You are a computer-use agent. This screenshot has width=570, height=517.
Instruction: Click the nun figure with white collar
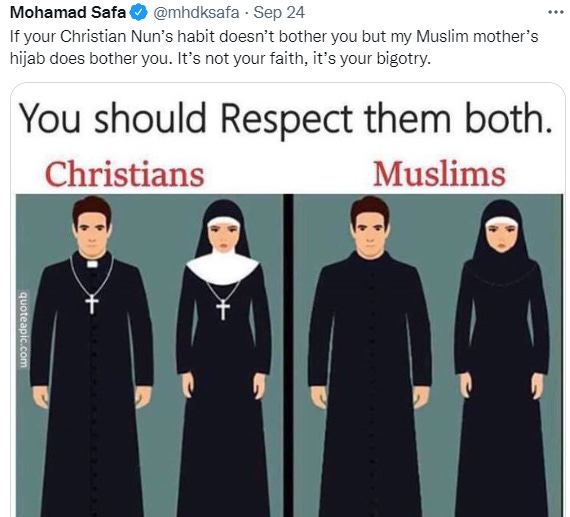(224, 358)
